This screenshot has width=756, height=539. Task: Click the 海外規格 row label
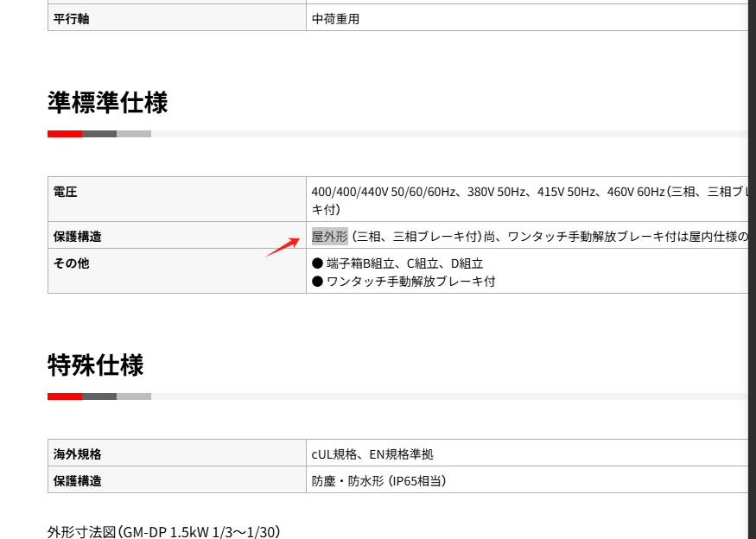[x=77, y=453]
